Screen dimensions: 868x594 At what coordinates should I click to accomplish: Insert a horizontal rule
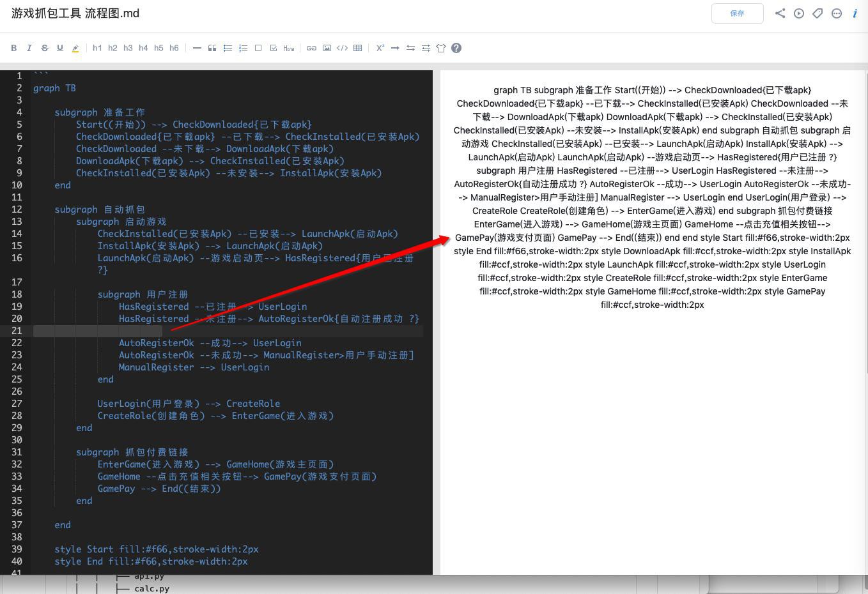[197, 48]
